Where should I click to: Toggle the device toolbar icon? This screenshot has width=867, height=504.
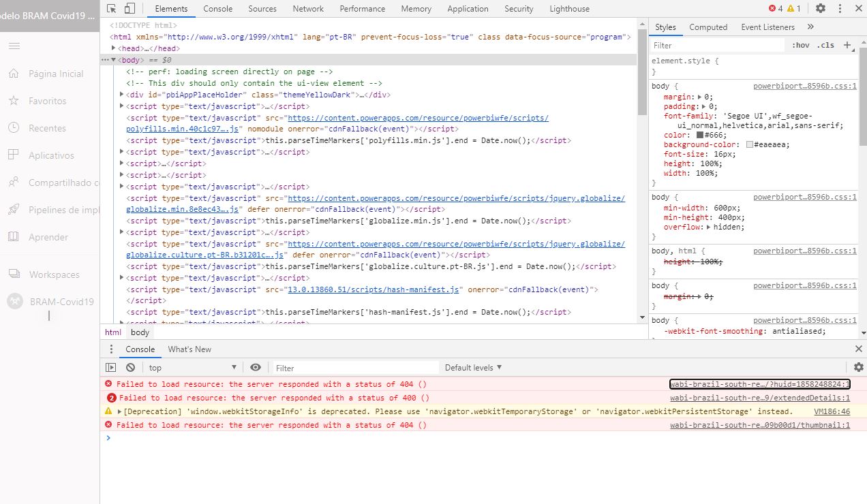tap(130, 9)
